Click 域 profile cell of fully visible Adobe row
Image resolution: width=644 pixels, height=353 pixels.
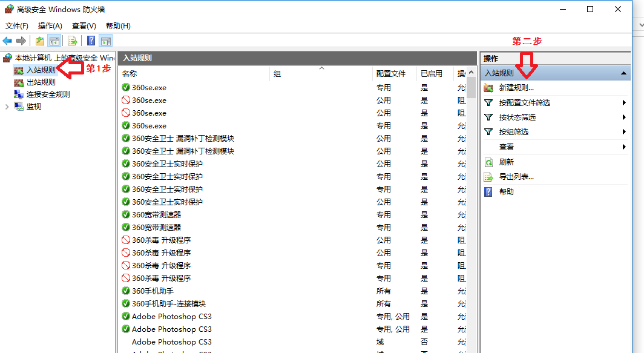pos(380,342)
